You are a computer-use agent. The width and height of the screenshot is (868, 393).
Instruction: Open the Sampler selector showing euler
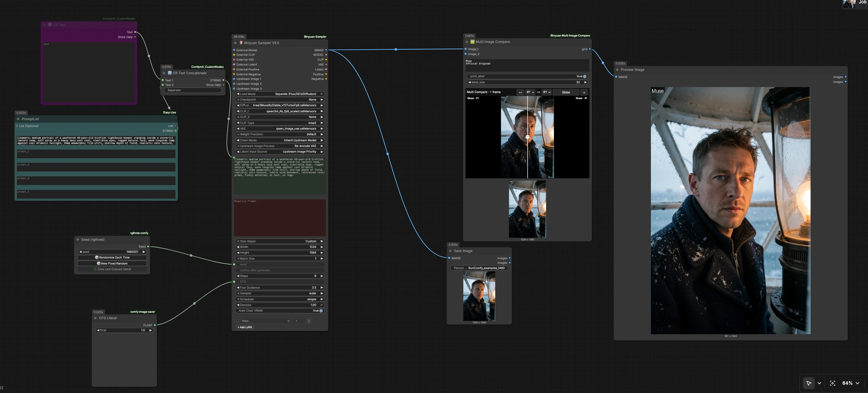(280, 293)
